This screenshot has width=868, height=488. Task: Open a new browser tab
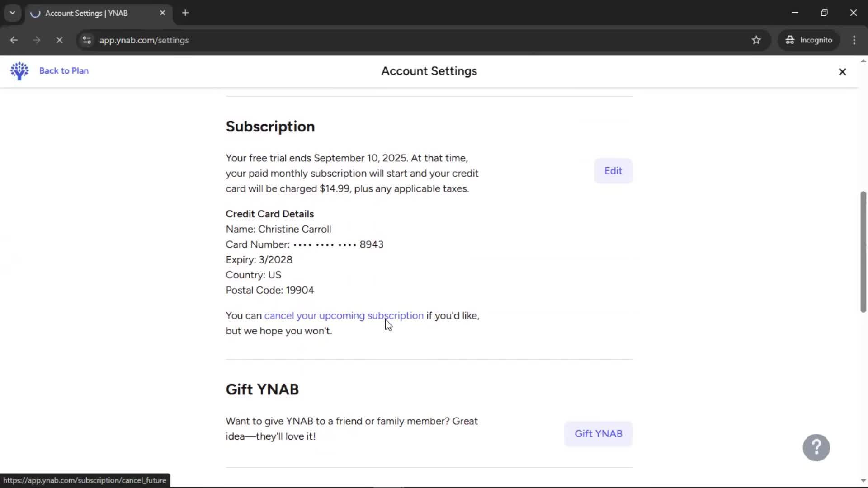pos(185,13)
